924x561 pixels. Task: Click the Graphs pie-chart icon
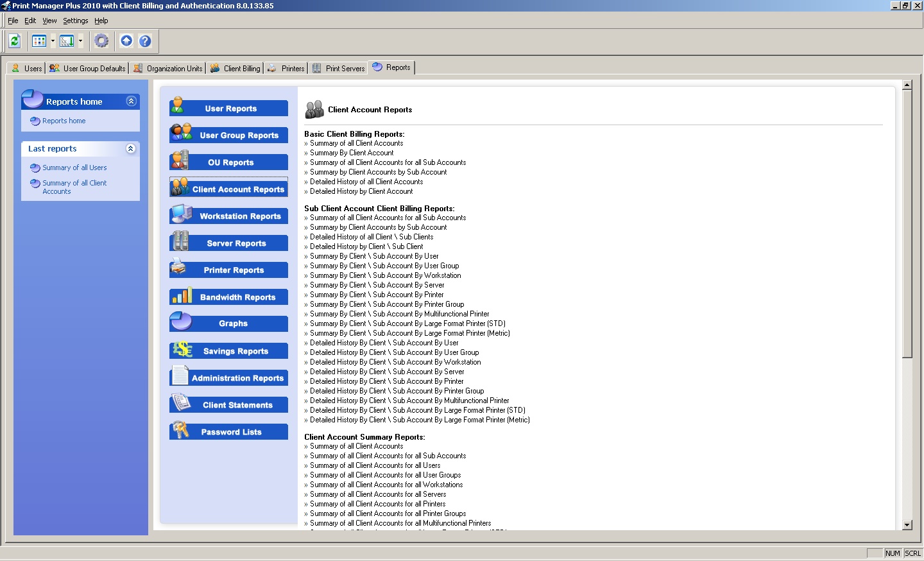point(182,320)
